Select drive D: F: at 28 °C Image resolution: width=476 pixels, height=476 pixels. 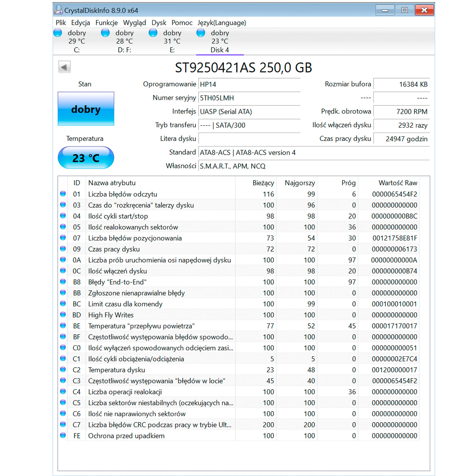tap(124, 41)
